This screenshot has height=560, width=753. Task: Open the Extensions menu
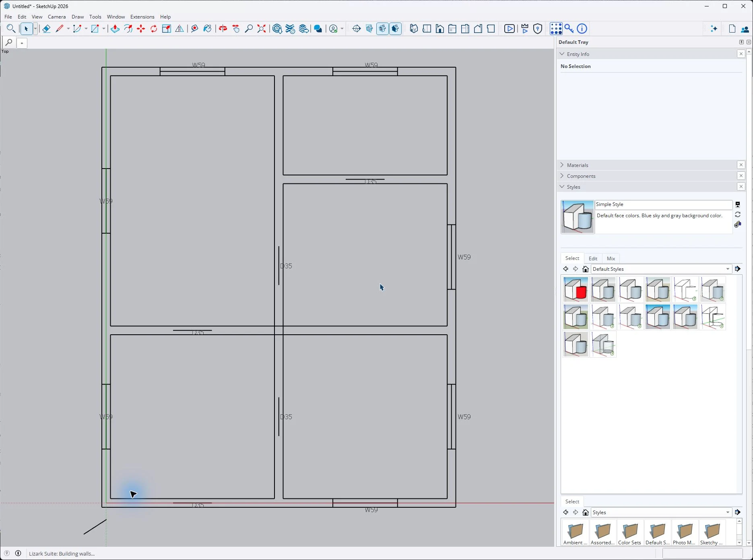click(142, 17)
